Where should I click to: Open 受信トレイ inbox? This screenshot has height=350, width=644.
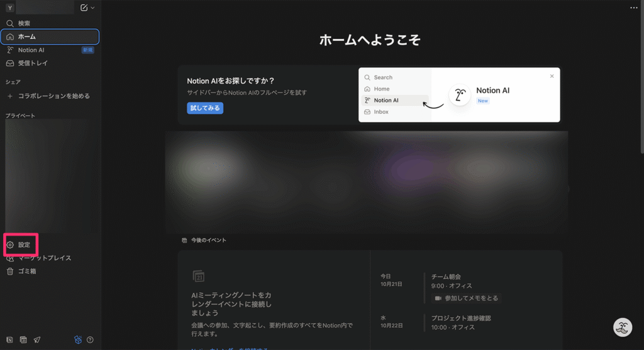tap(33, 63)
